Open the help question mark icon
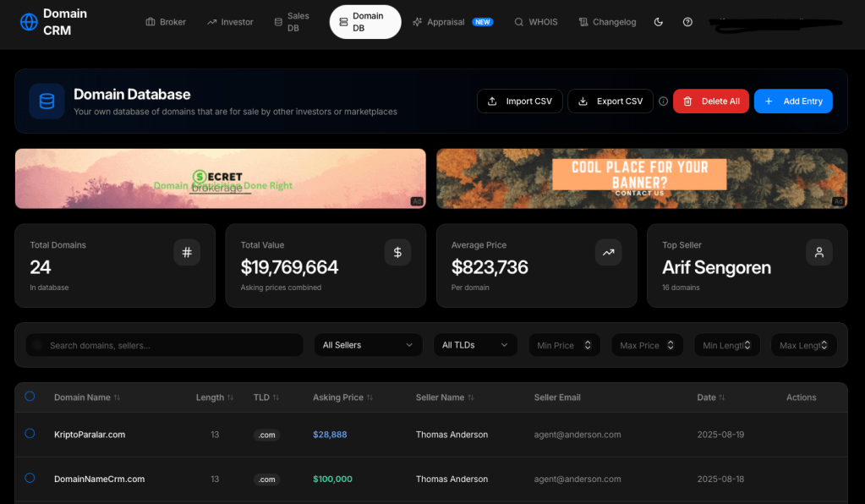865x504 pixels. click(687, 22)
